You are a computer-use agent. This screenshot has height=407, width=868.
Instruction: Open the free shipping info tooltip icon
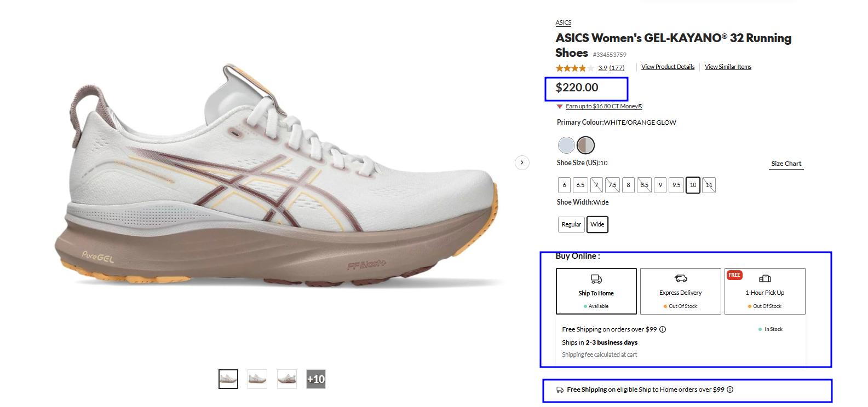(x=662, y=329)
